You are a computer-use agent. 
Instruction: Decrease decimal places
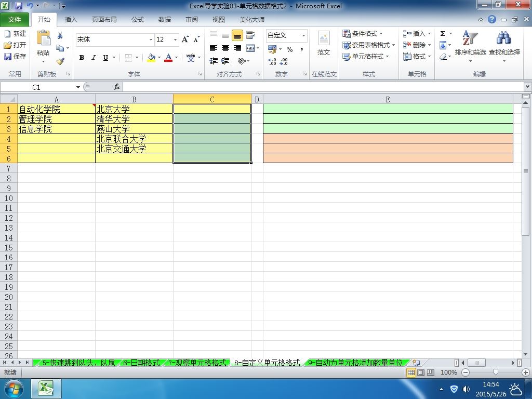(x=284, y=61)
